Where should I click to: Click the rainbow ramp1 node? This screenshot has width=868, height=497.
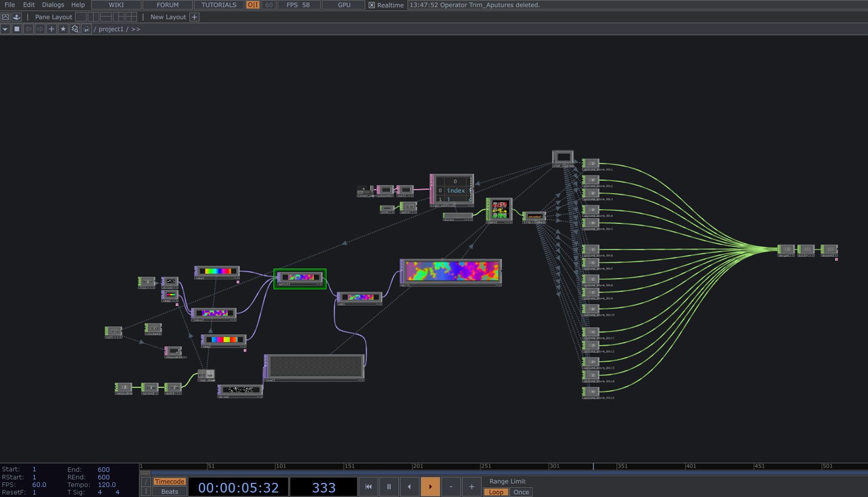217,272
